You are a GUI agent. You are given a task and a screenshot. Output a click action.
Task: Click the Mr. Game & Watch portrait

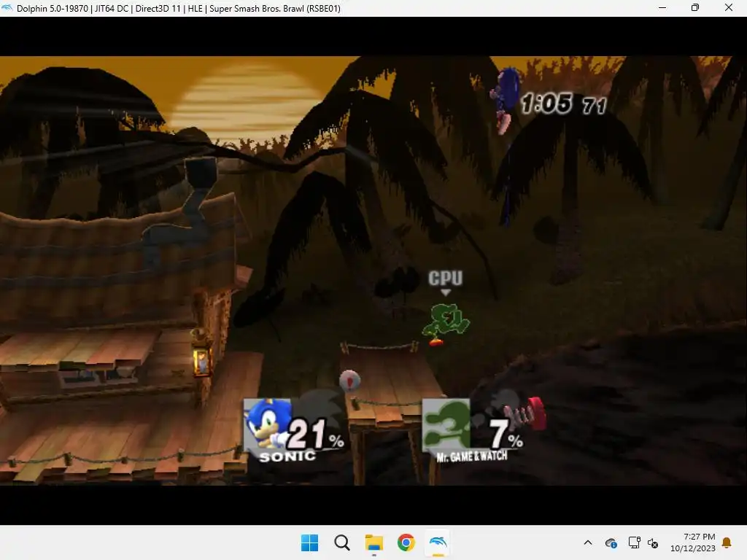pyautogui.click(x=446, y=424)
